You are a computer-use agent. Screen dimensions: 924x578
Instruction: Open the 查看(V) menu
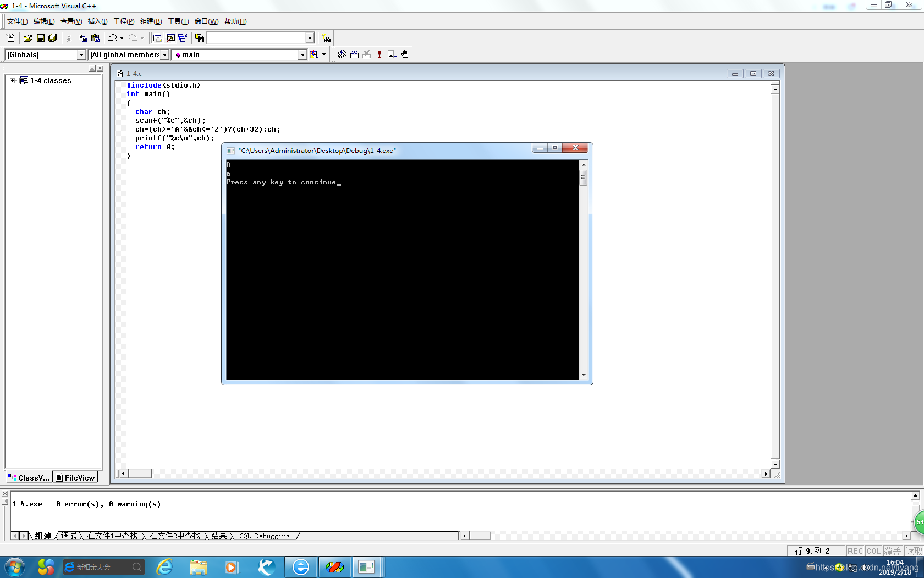tap(71, 21)
